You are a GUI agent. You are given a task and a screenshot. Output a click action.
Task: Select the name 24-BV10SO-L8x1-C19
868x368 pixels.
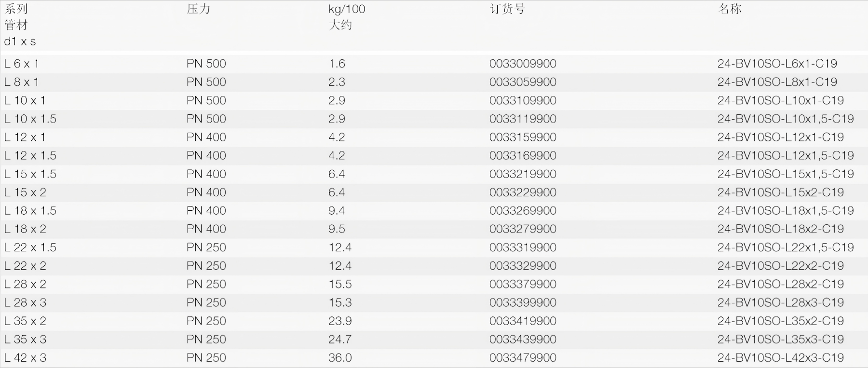point(777,82)
